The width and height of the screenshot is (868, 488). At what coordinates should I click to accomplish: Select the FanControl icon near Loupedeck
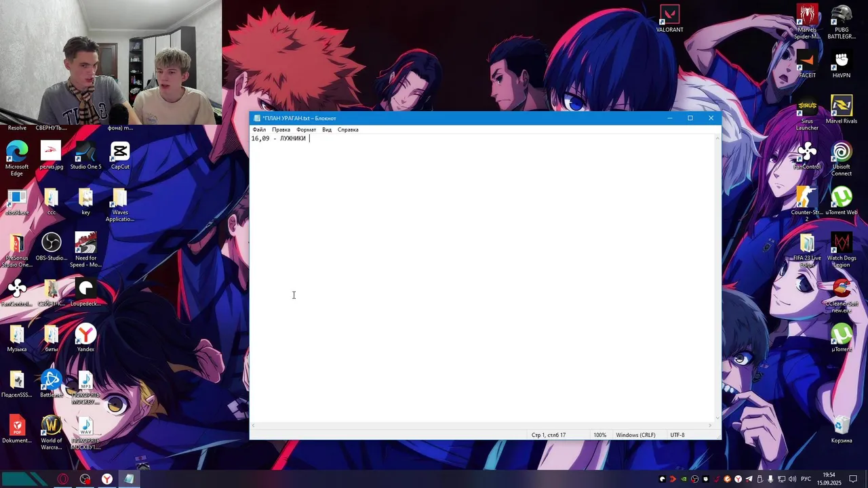pos(17,292)
